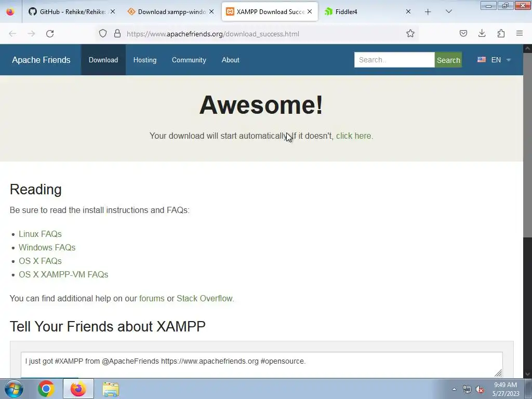Save page to Pocket

(463, 33)
